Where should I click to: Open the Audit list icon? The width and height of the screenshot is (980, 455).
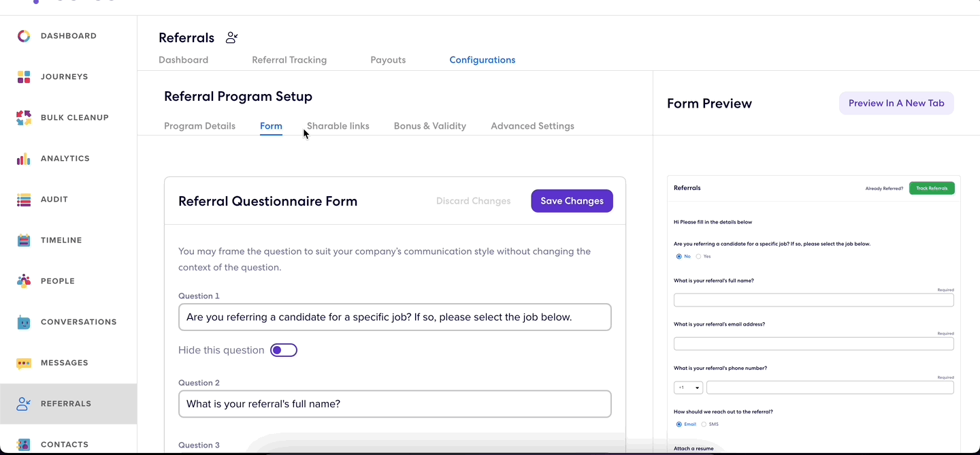point(24,200)
